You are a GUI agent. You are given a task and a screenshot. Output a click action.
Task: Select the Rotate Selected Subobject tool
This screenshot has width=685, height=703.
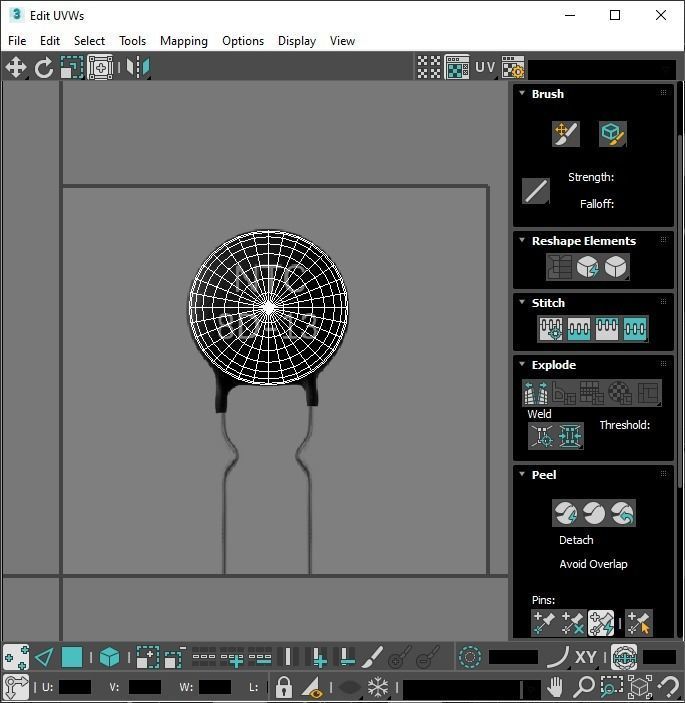[43, 68]
